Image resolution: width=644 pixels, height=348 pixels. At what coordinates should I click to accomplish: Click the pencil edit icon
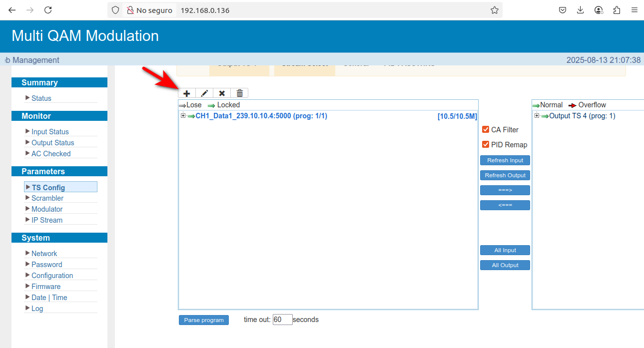[x=204, y=93]
